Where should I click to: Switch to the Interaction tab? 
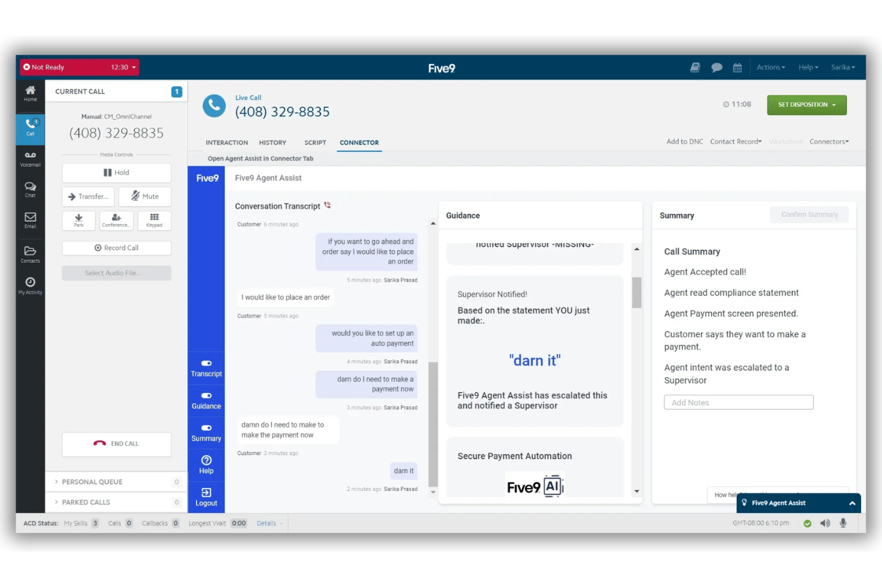click(226, 143)
